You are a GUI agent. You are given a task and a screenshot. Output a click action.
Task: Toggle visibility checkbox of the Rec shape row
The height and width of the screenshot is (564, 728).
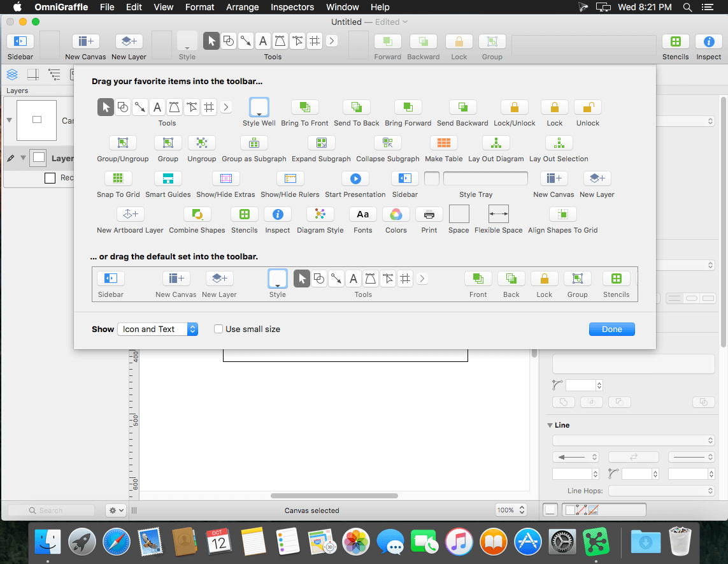coord(50,178)
